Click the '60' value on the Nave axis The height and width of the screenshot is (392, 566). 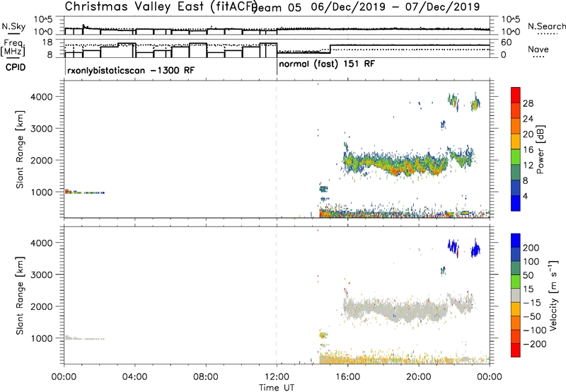click(506, 42)
